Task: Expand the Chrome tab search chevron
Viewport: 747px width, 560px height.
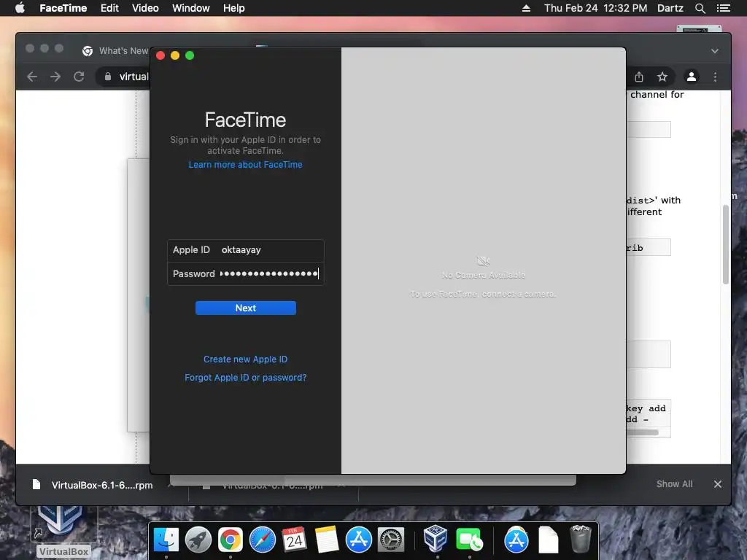Action: click(x=715, y=51)
